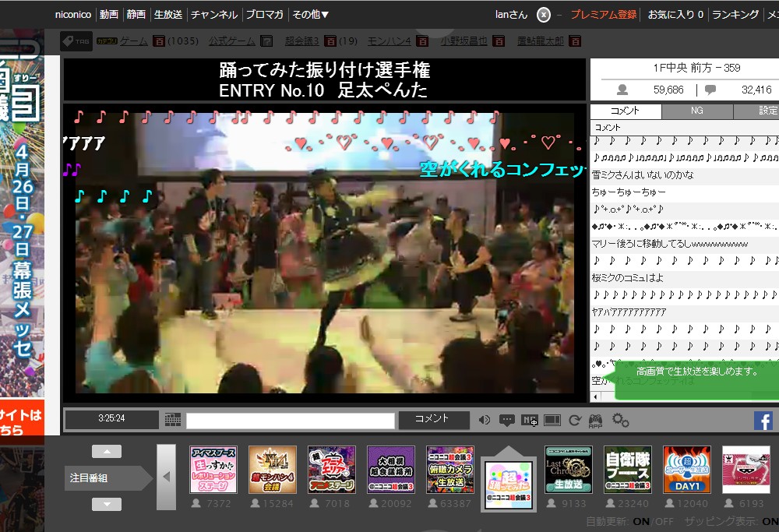
Task: Open その他 dropdown menu
Action: click(x=311, y=14)
